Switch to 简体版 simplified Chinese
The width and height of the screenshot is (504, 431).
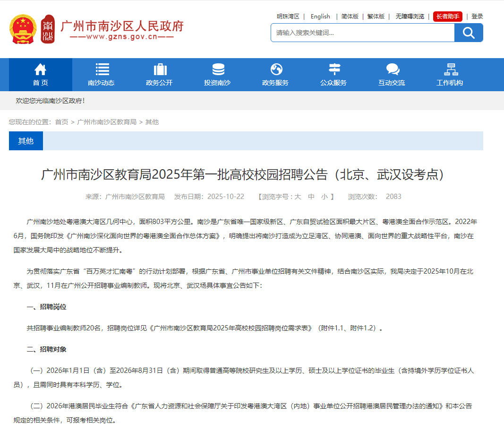tap(350, 17)
